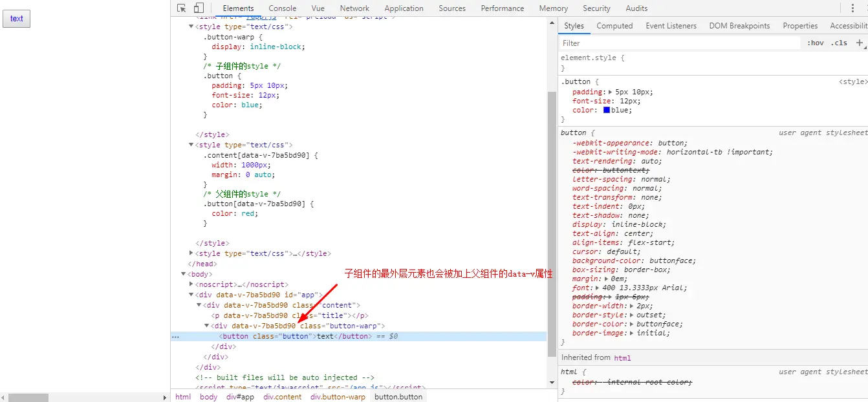Image resolution: width=868 pixels, height=402 pixels.
Task: Toggle the .cls class editor button
Action: (x=840, y=43)
